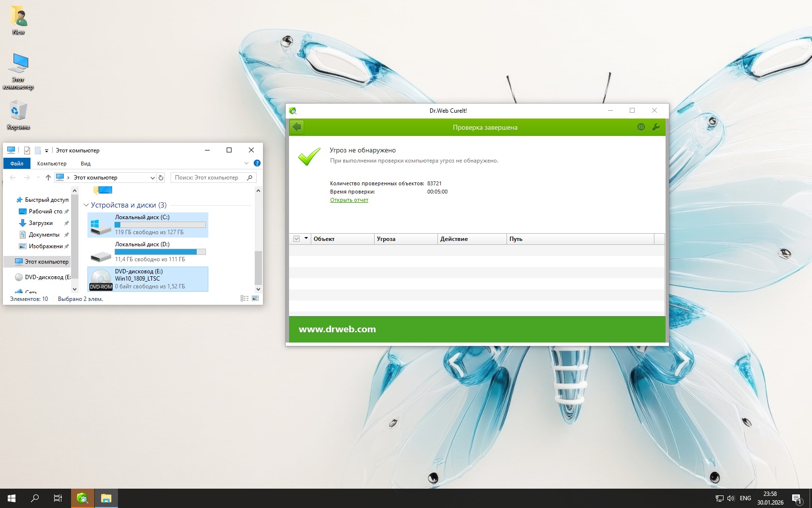Open Explorer help question mark icon
This screenshot has width=812, height=508.
[257, 164]
